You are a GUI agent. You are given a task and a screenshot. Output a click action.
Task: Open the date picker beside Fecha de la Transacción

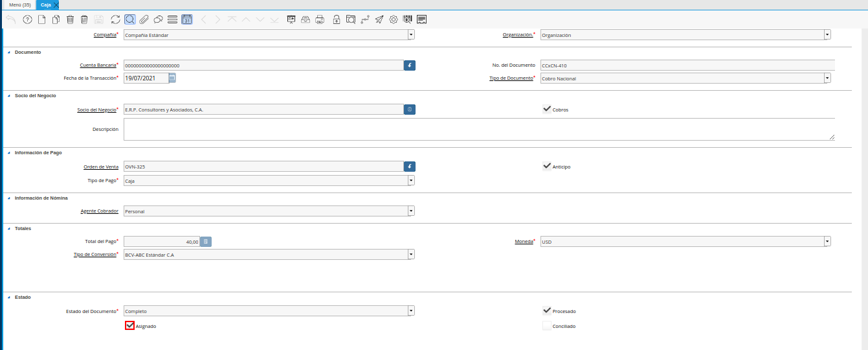click(172, 78)
